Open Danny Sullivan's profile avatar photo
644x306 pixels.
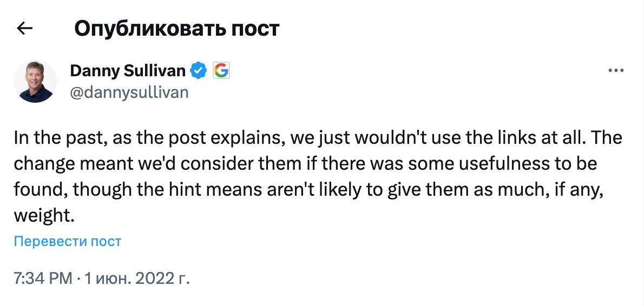tap(35, 81)
